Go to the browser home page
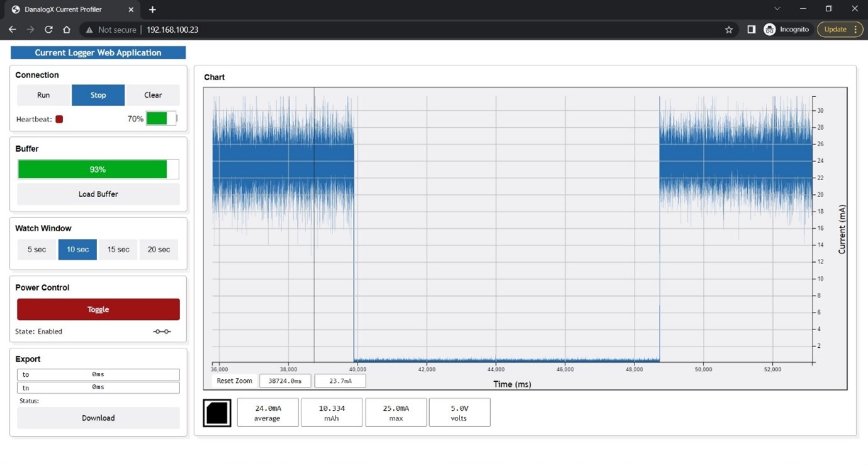 (x=67, y=30)
